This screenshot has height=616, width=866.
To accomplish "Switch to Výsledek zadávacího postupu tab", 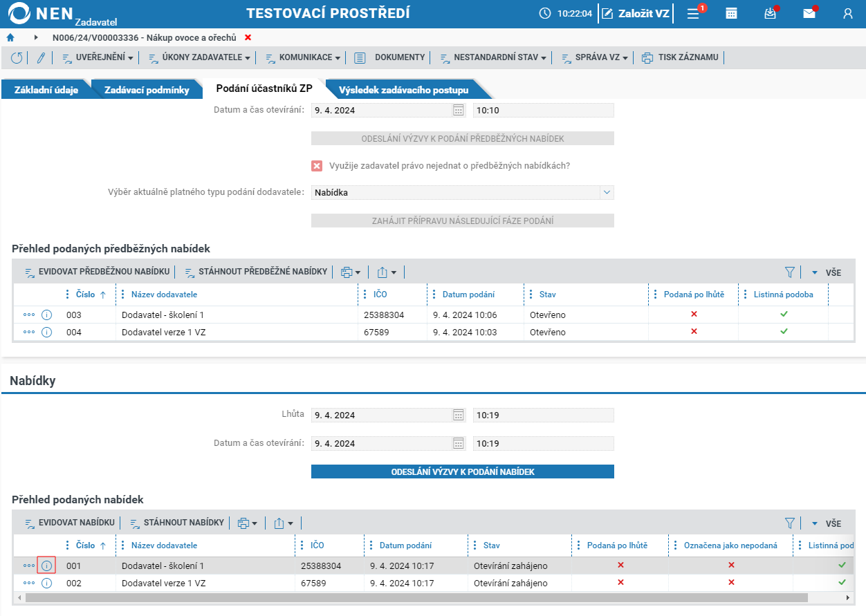I will [x=403, y=90].
